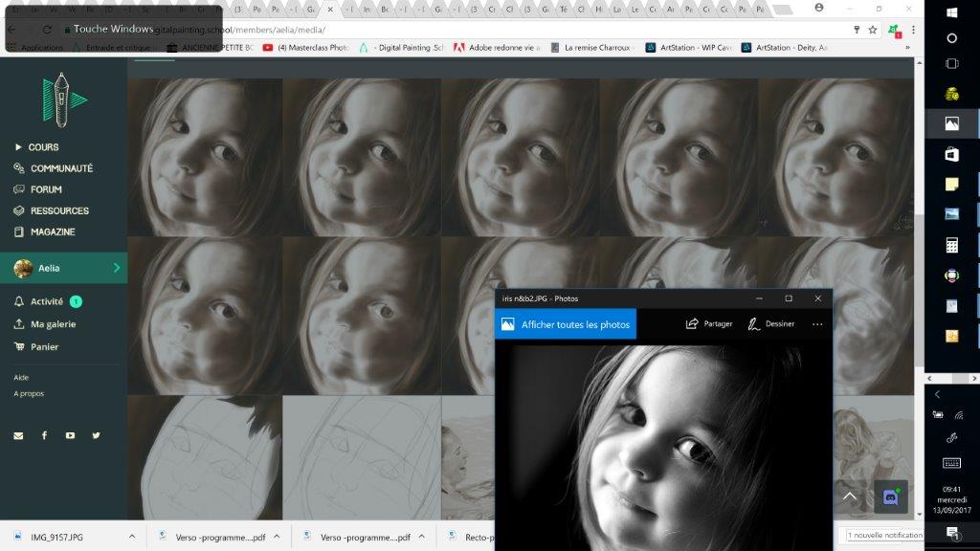
Task: Click the Discord floating icon
Action: coord(890,496)
